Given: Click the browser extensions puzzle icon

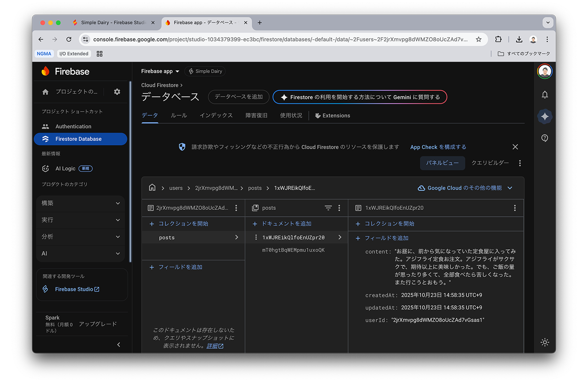Looking at the screenshot, I should (498, 39).
